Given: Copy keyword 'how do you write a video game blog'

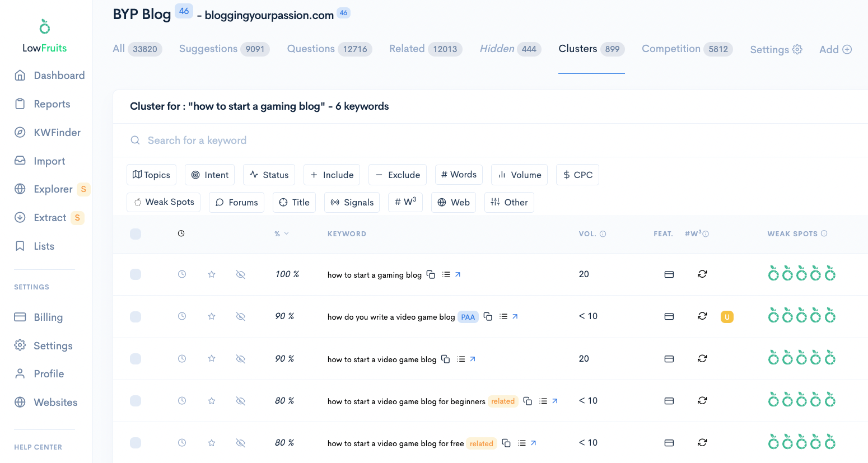Looking at the screenshot, I should (x=488, y=316).
